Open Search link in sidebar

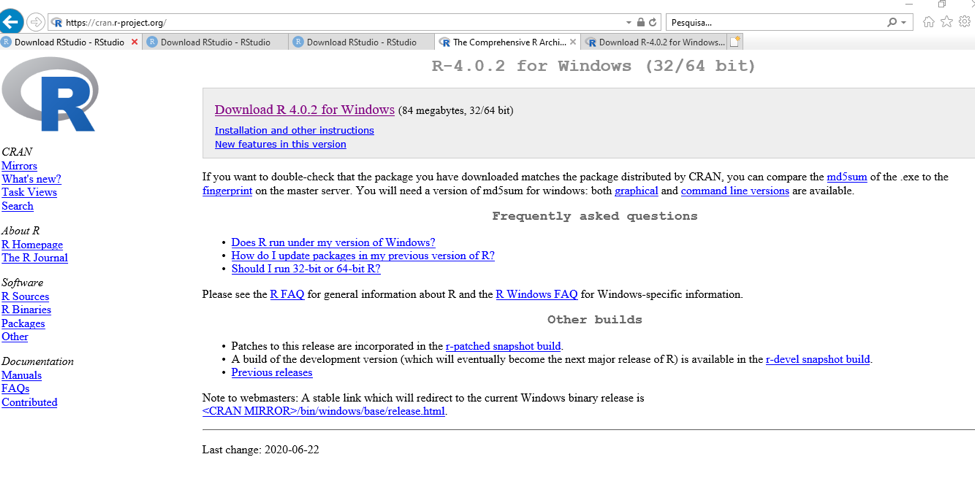tap(17, 206)
